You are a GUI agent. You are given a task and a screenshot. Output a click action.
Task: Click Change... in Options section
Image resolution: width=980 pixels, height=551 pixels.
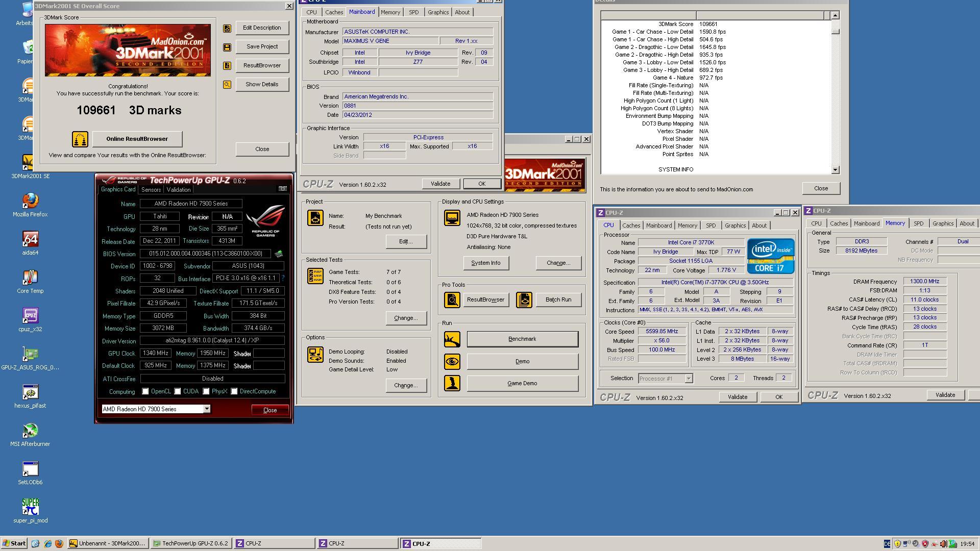pos(406,385)
